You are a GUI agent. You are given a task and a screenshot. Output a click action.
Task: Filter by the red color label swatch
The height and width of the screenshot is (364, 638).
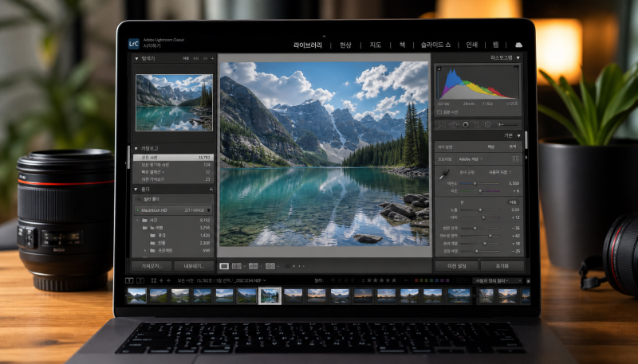pyautogui.click(x=415, y=280)
